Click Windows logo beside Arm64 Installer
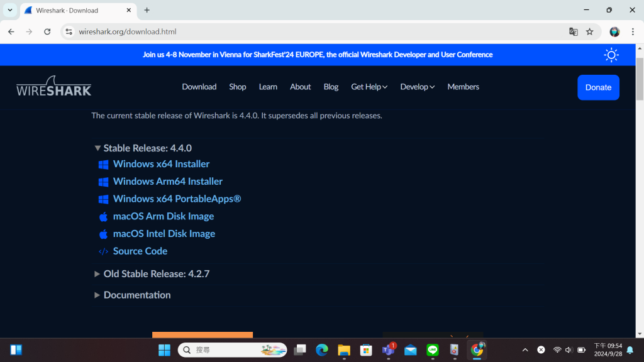This screenshot has height=362, width=644. click(x=104, y=182)
